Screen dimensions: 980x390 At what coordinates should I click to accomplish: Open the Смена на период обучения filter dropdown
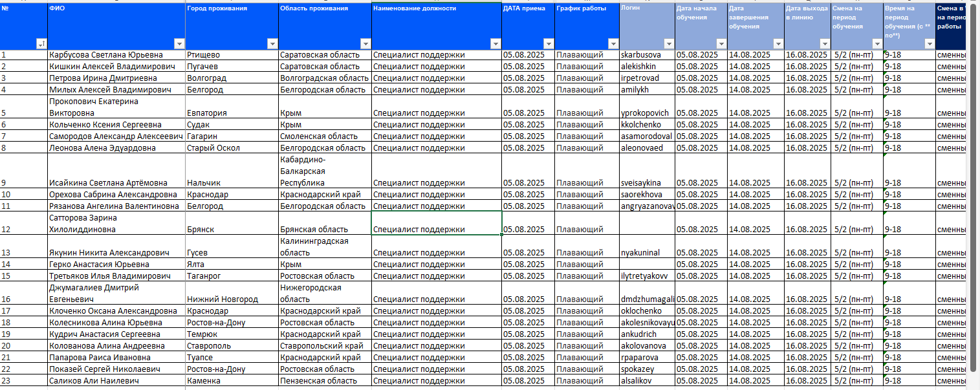point(877,43)
